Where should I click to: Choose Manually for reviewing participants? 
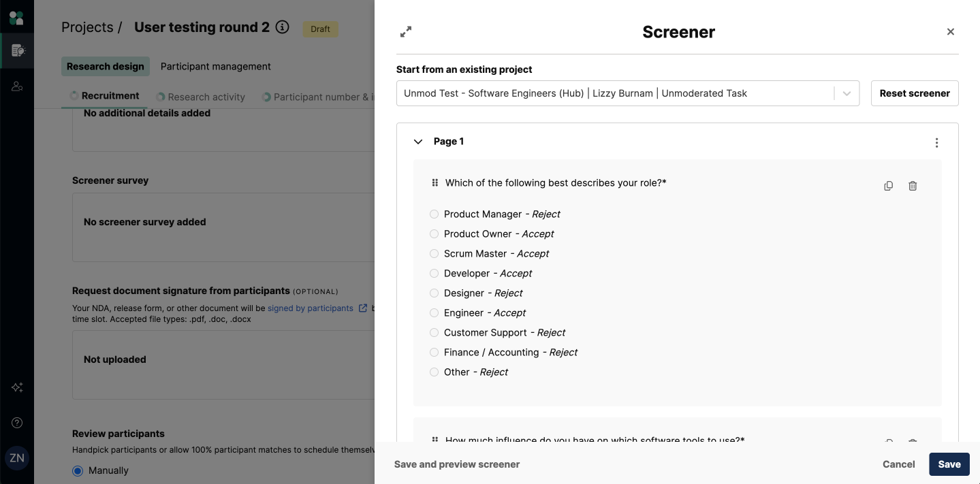(x=78, y=470)
